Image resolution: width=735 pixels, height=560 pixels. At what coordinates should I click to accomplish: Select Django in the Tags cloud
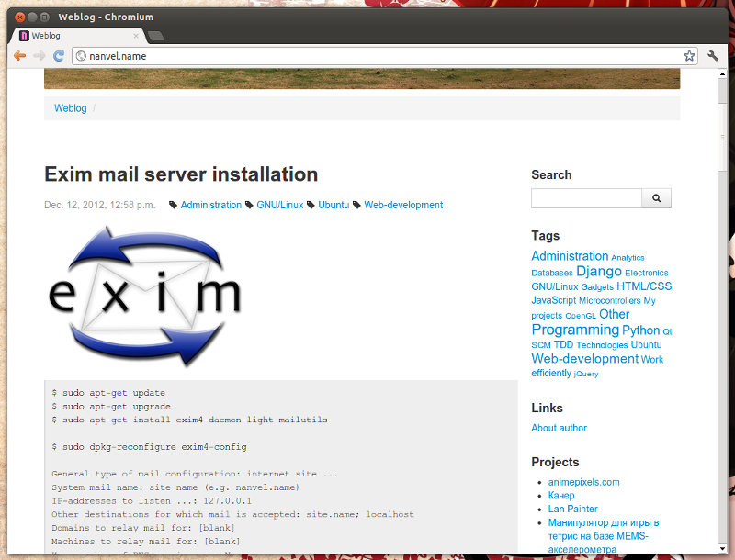[x=599, y=271]
